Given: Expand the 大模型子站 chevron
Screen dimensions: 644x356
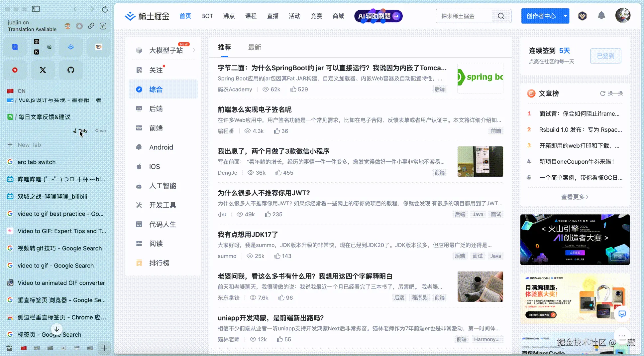Looking at the screenshot, I should tap(194, 50).
